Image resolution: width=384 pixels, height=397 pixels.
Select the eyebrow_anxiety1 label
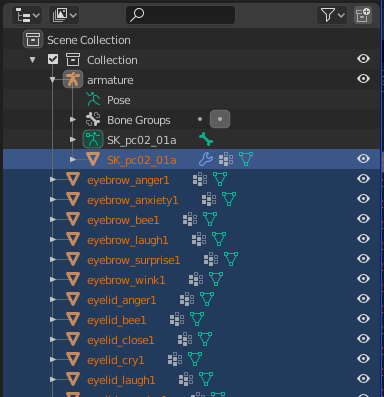(x=133, y=200)
